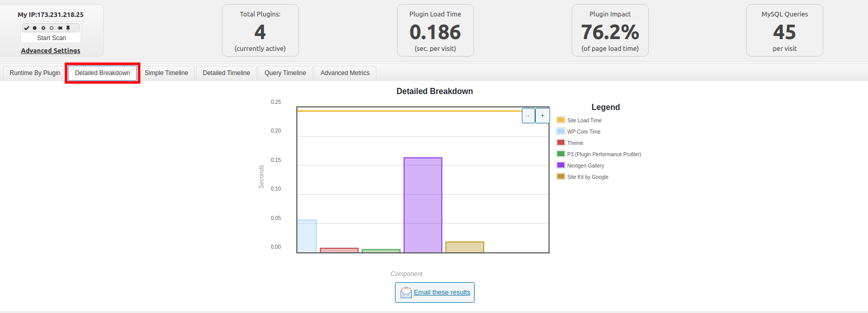Click the checkmark icon in scan toolbar
868x313 pixels.
(27, 28)
